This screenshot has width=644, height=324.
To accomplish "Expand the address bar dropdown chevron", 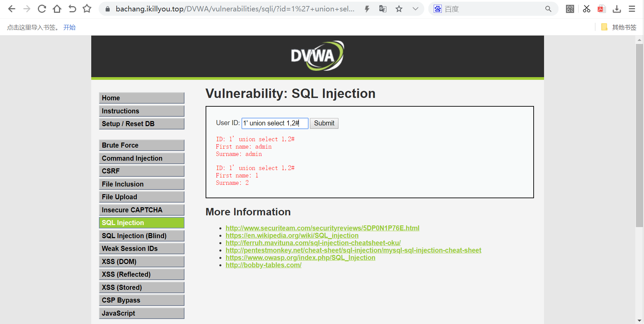I will [x=416, y=9].
